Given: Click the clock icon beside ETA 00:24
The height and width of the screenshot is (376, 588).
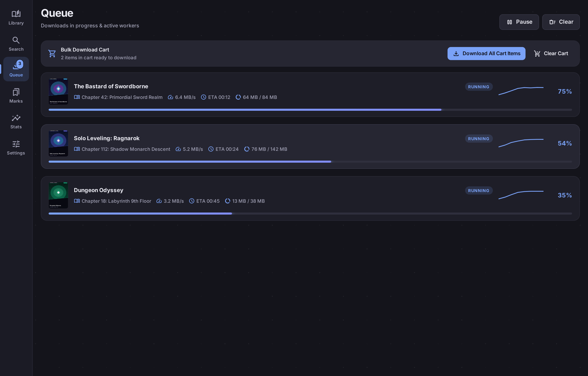Looking at the screenshot, I should (211, 149).
